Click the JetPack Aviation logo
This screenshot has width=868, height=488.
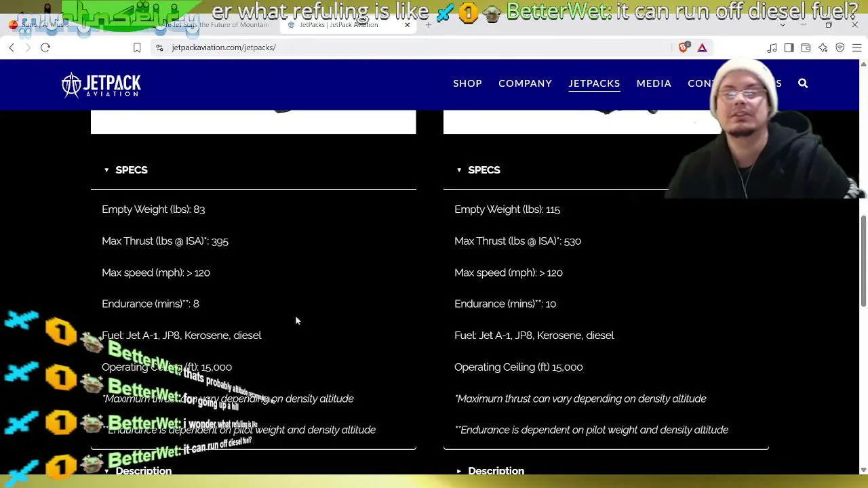(101, 85)
